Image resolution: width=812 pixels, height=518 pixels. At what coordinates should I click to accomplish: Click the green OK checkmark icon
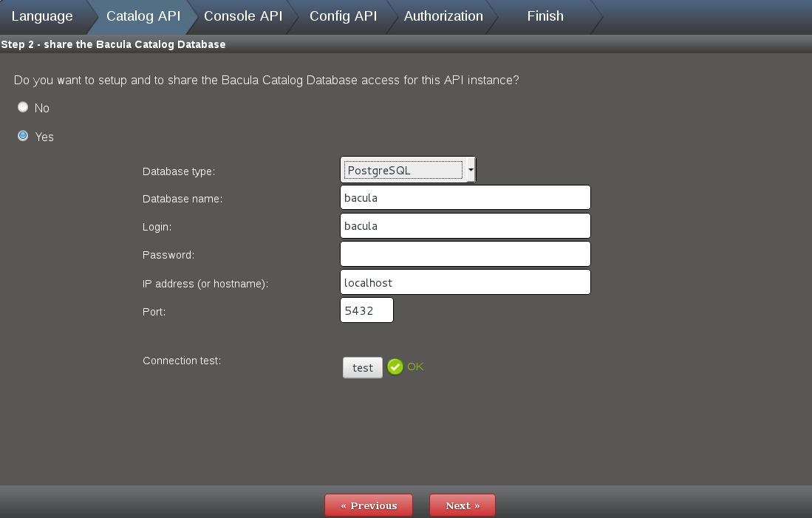395,367
